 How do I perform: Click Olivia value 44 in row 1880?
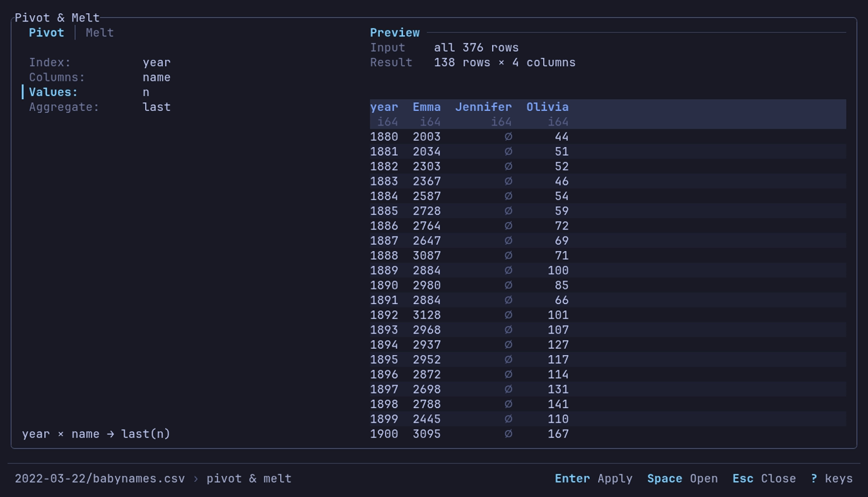[561, 137]
